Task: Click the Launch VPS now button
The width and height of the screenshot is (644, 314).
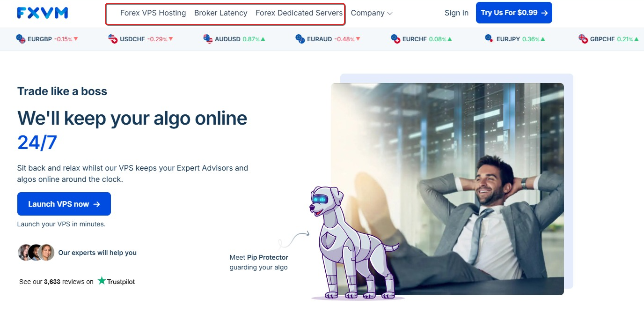Action: pyautogui.click(x=64, y=204)
